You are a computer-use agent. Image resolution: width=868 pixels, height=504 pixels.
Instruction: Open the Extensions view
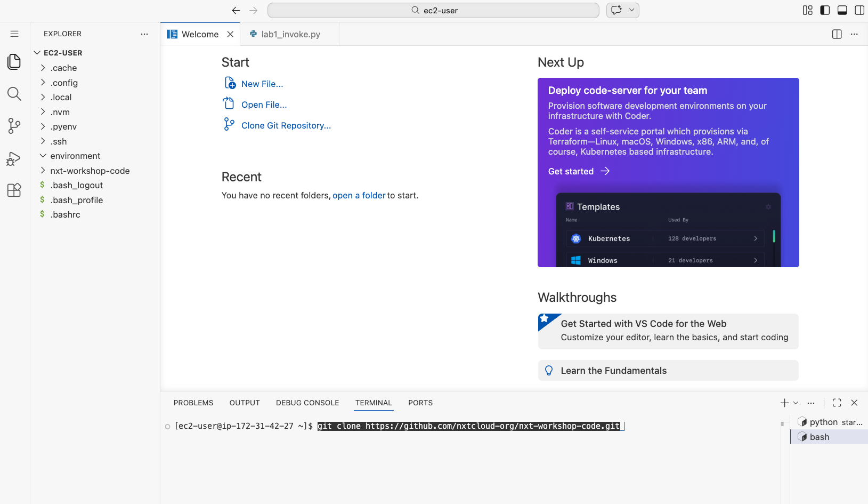point(14,190)
